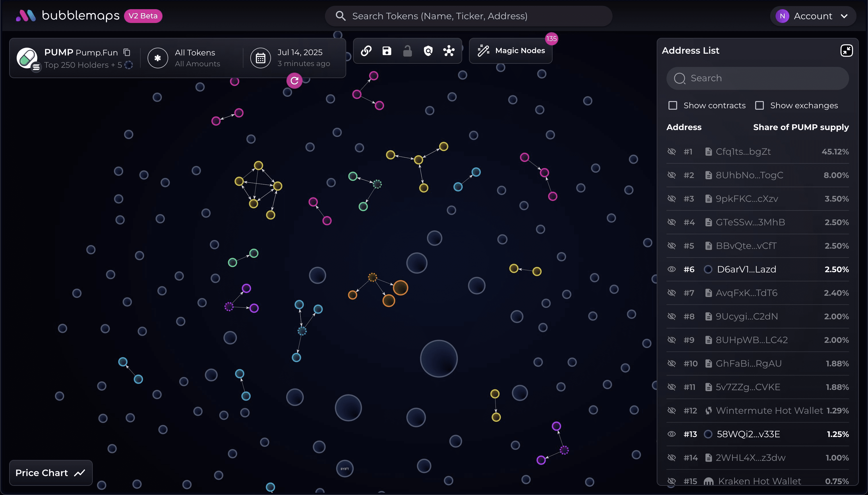Screen dimensions: 868x495
Task: Toggle visibility of #12 Wintermute Hot Wallet
Action: click(672, 411)
